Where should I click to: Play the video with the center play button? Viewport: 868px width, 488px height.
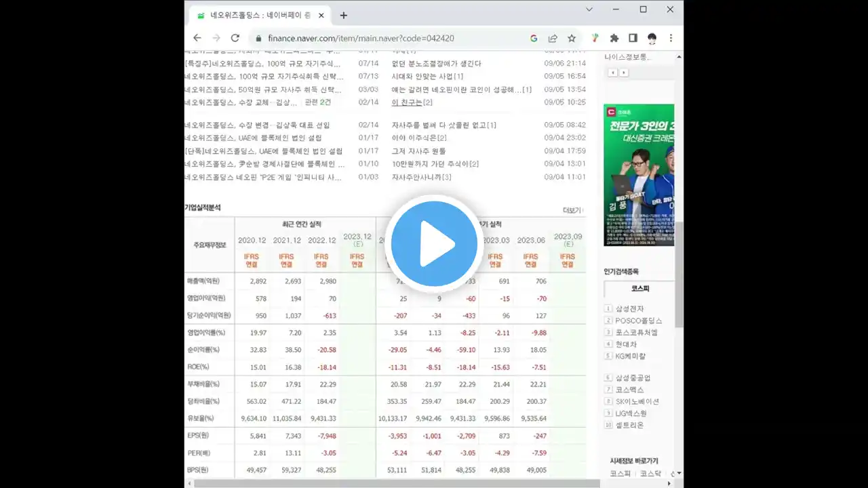coord(434,244)
